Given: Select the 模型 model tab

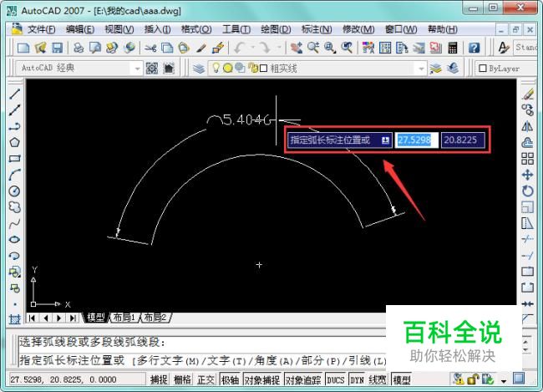Looking at the screenshot, I should 96,318.
